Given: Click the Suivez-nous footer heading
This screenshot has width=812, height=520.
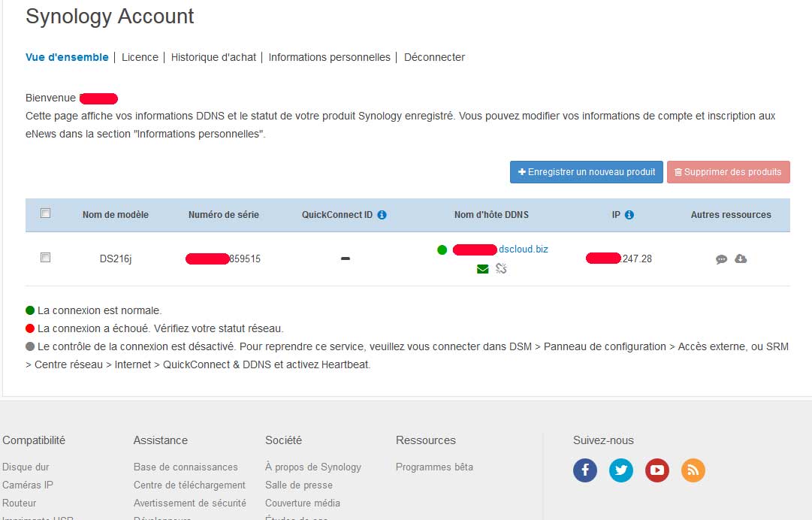Looking at the screenshot, I should [603, 440].
